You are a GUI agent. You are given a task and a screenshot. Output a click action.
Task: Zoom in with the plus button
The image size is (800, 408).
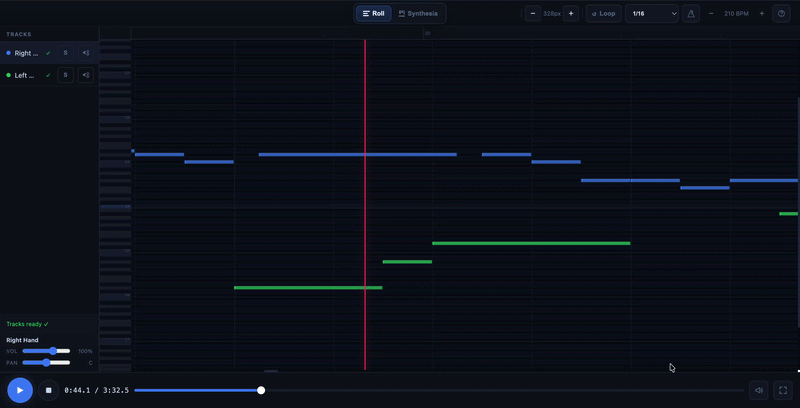tap(571, 14)
